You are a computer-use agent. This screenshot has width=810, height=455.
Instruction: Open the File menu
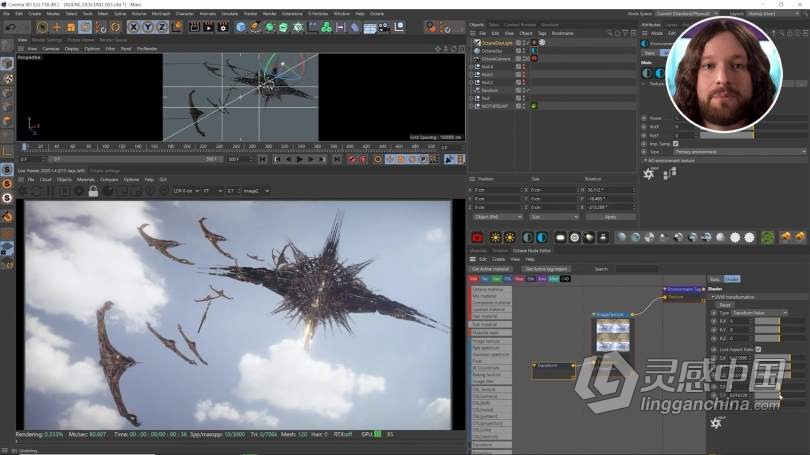[6, 14]
